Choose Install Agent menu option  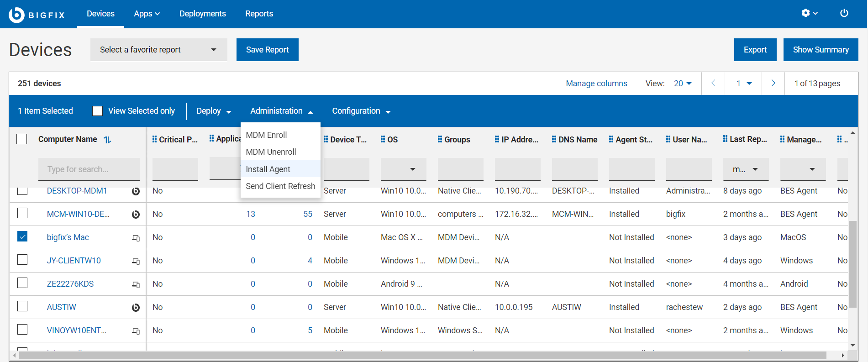[280, 169]
